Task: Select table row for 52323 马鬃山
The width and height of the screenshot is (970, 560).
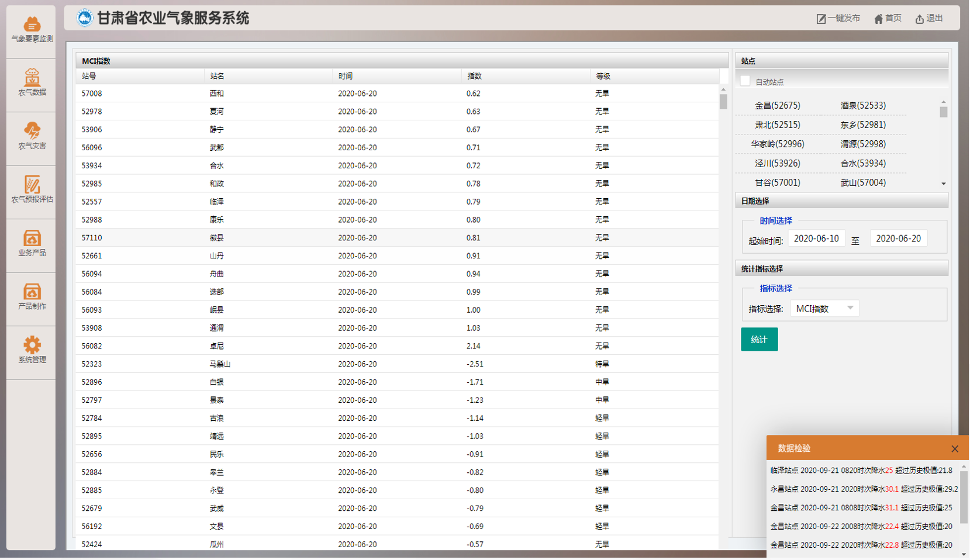Action: point(397,364)
